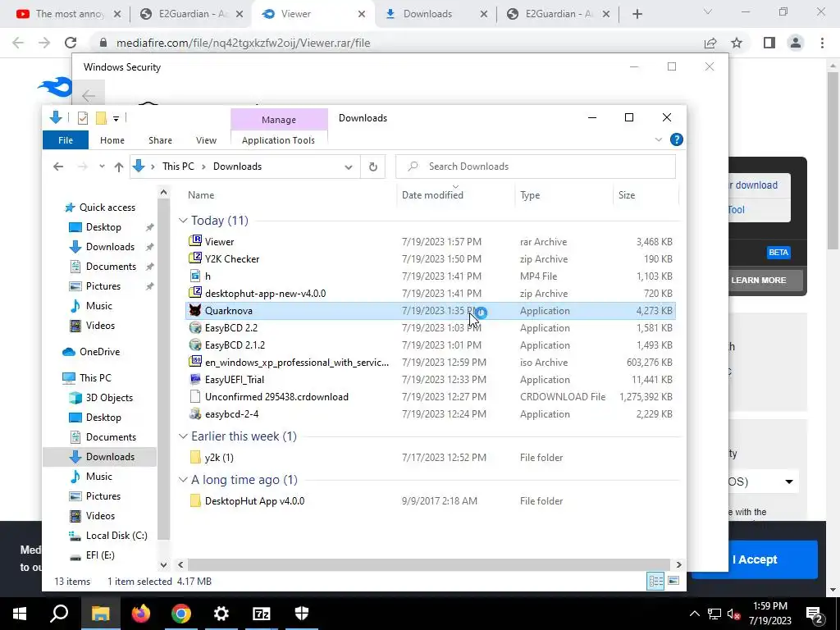
Task: Open the Home ribbon tab
Action: click(112, 140)
